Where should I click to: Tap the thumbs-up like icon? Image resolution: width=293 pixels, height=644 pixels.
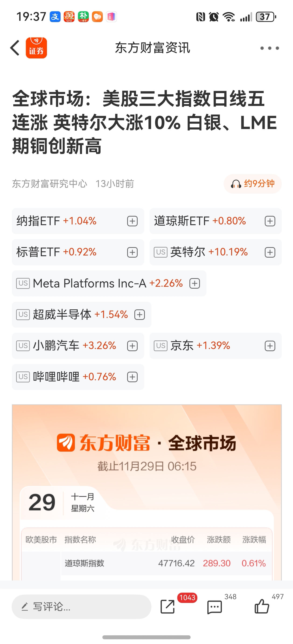(x=262, y=606)
